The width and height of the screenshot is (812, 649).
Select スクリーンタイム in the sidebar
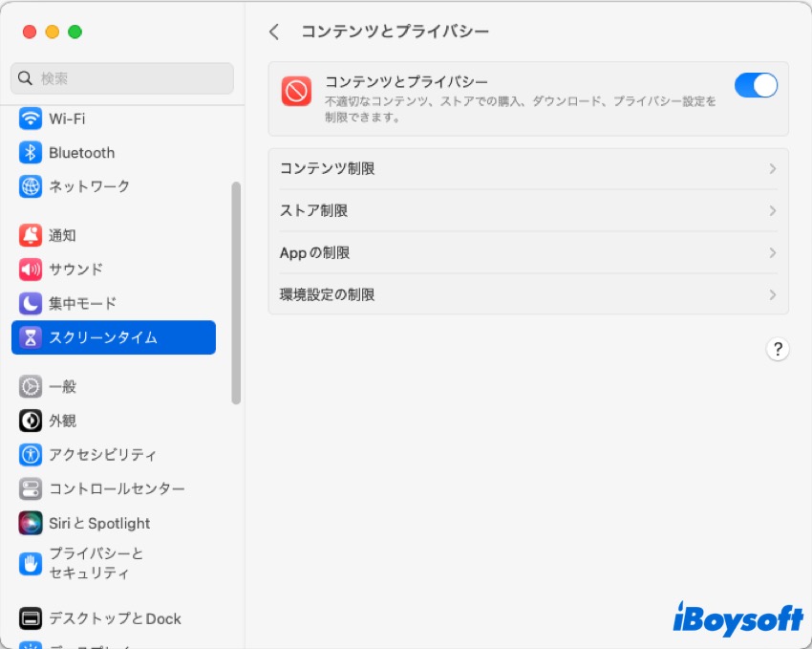(113, 337)
